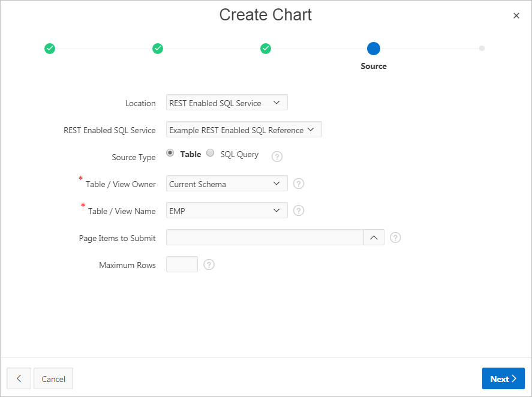Click help icon next to Source Type

coord(276,157)
